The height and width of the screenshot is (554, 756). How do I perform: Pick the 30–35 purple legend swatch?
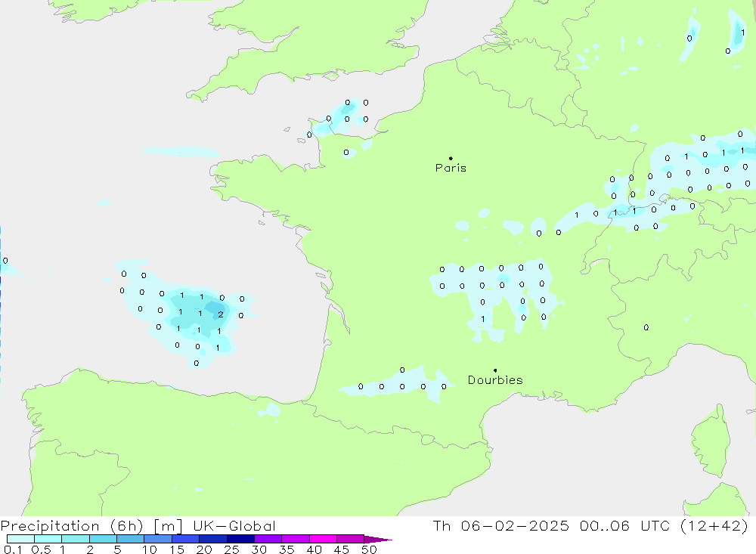pos(268,539)
